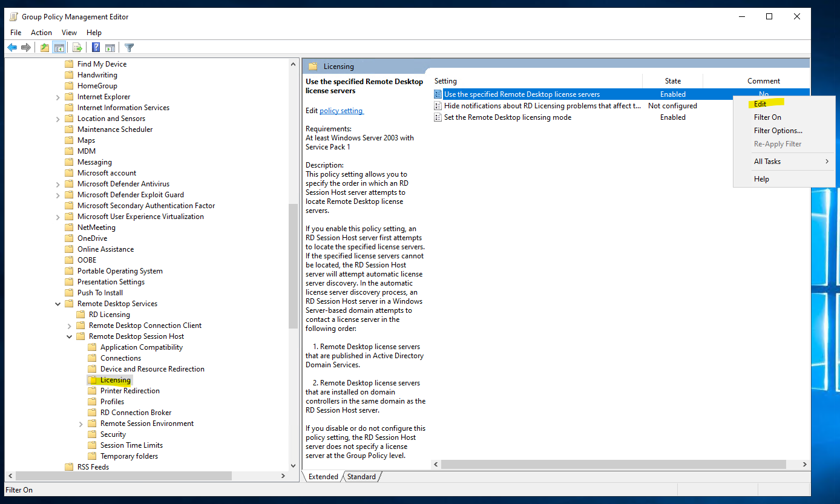
Task: Expand Remote Desktop Connection Client node
Action: click(x=70, y=326)
